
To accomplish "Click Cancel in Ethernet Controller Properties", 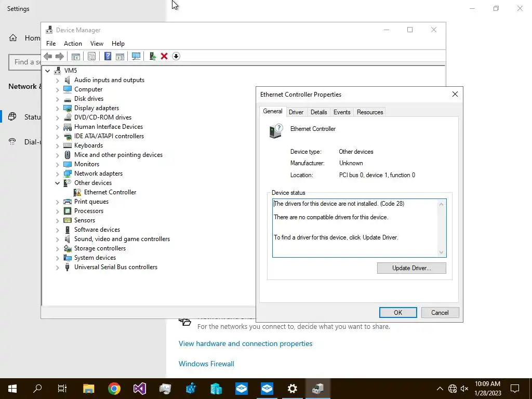I will click(x=440, y=312).
